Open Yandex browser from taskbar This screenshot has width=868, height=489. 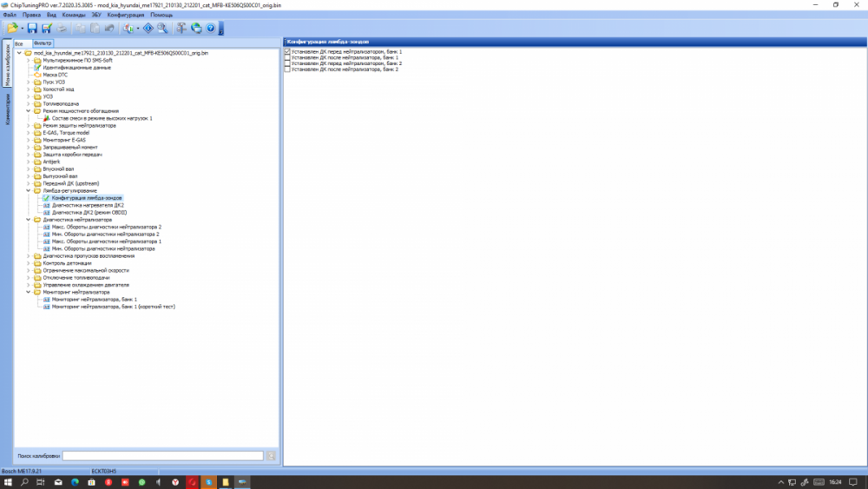point(175,482)
